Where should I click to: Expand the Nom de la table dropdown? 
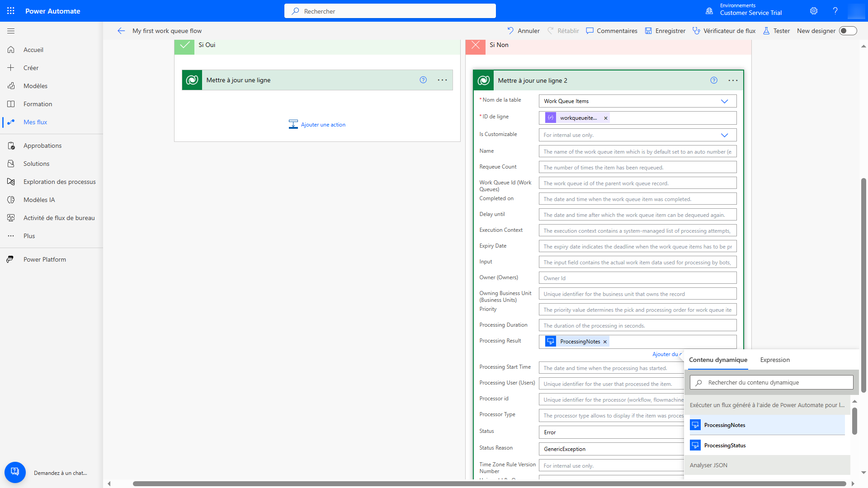[724, 101]
